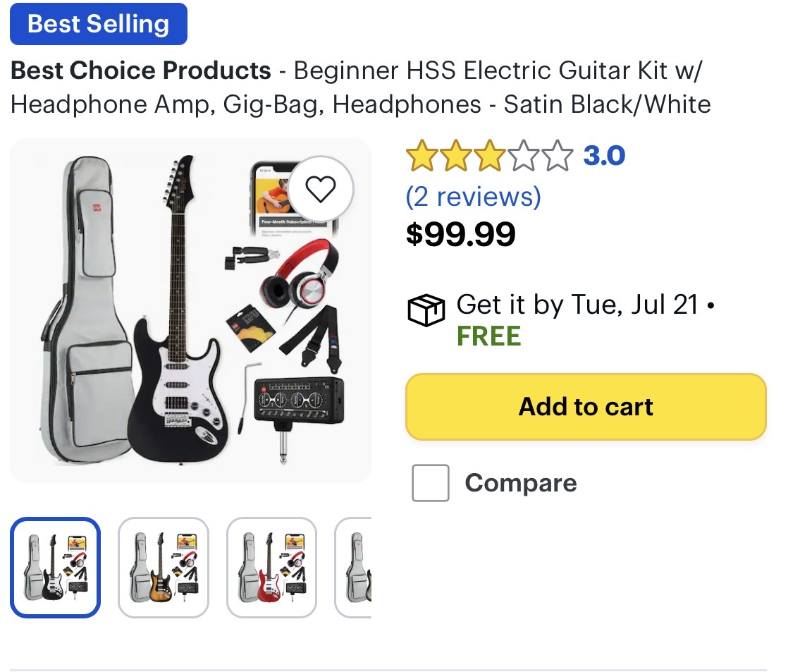Click the fifth empty rating star
This screenshot has height=672, width=800.
point(557,156)
